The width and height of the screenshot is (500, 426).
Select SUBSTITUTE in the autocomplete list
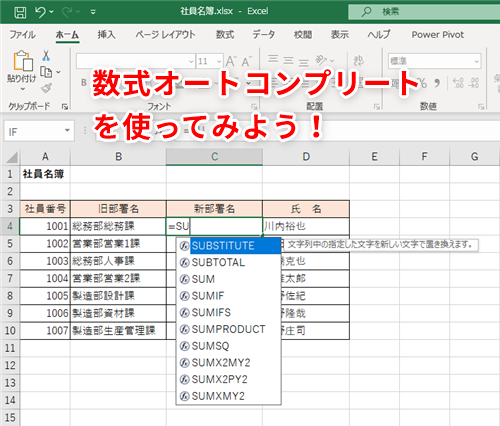point(229,246)
